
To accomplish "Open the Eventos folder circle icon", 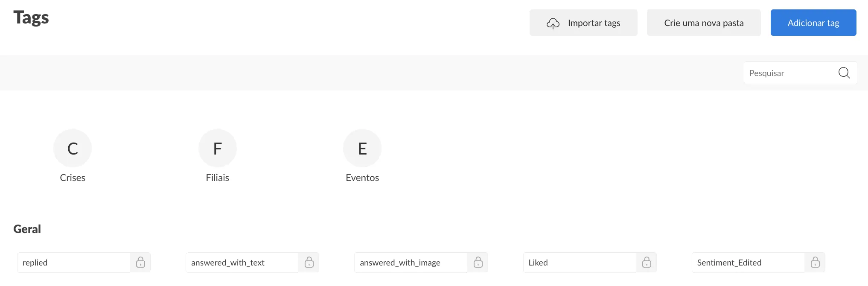I will [362, 148].
